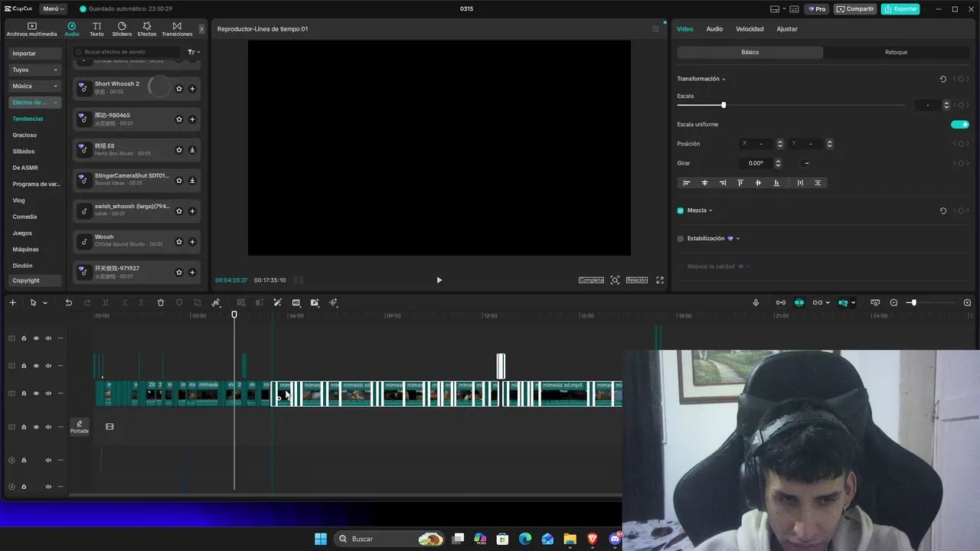Open the Texto panel
The image size is (980, 551).
(x=96, y=29)
